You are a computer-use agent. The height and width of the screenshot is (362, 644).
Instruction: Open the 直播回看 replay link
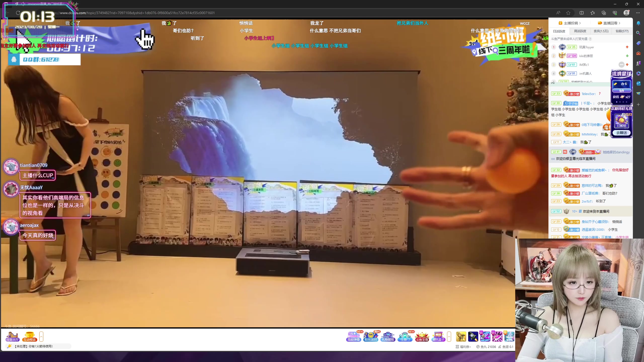610,23
